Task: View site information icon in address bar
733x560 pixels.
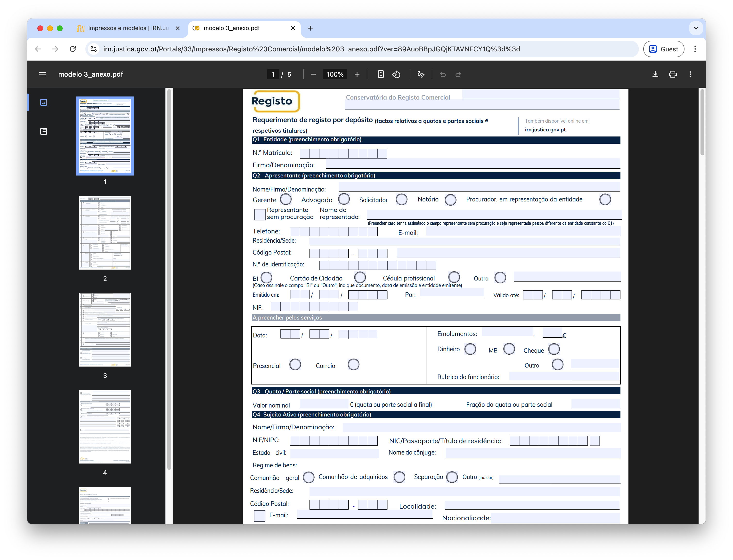Action: pos(94,49)
